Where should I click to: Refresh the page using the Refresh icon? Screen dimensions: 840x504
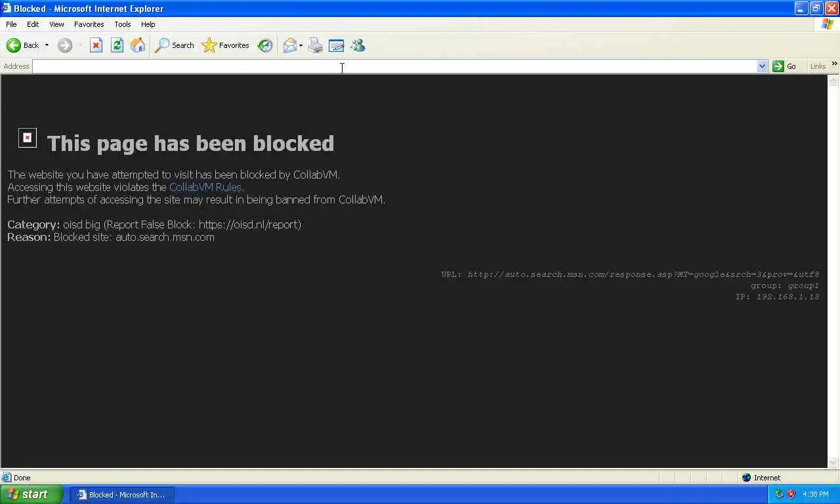pyautogui.click(x=117, y=45)
